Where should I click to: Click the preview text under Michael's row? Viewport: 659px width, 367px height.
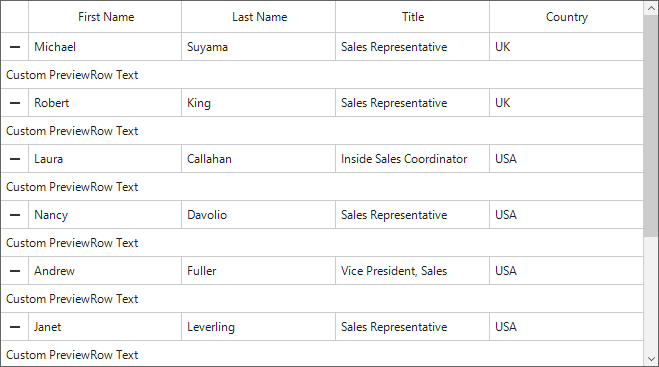[72, 75]
